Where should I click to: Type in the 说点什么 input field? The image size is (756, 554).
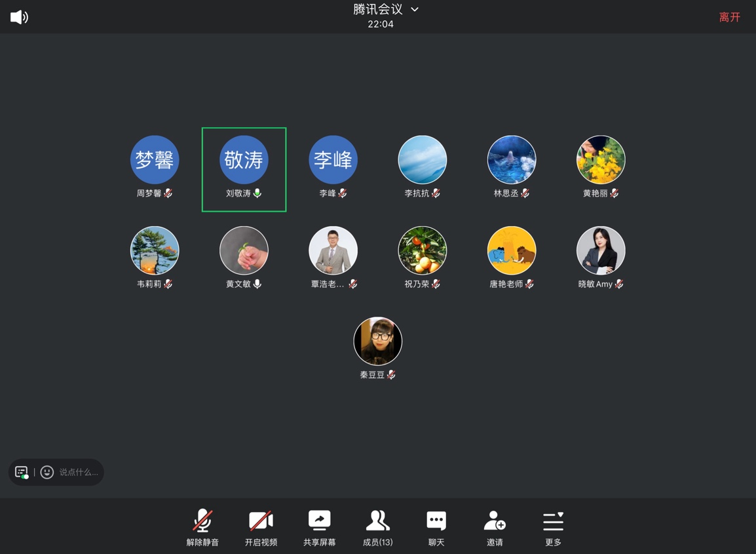[79, 472]
